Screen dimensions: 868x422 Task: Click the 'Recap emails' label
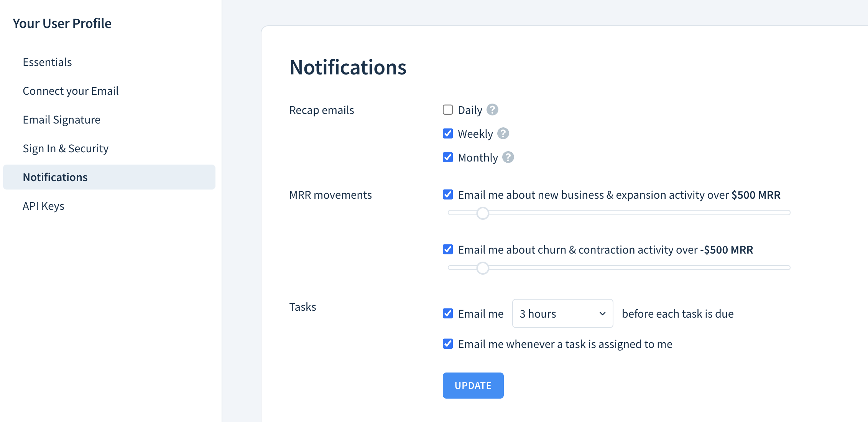[322, 110]
